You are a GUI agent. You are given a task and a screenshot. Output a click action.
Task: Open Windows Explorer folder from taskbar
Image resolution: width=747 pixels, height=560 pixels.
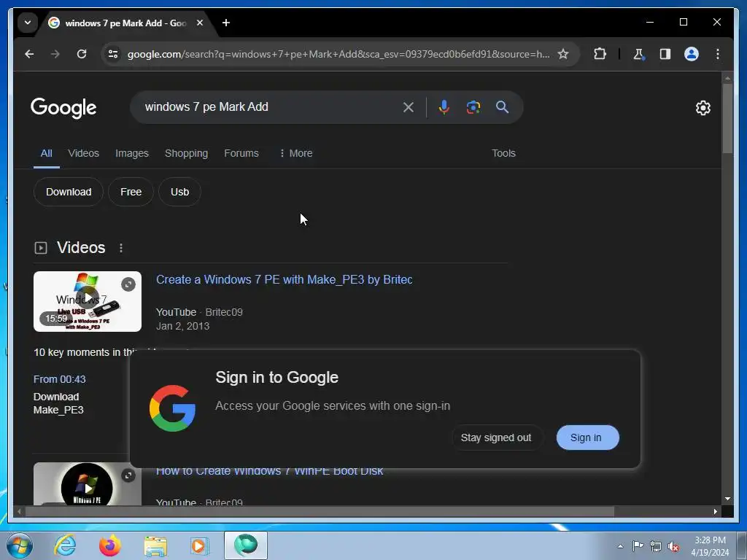(155, 545)
